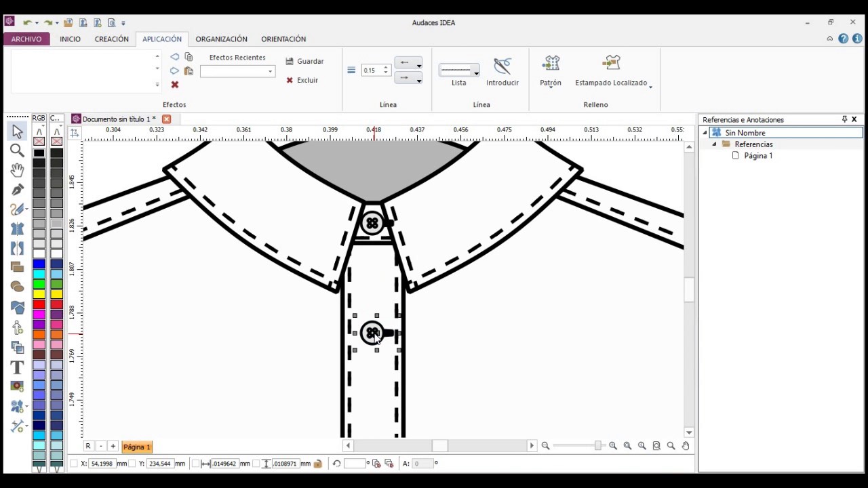Click the zoom out magnifier icon
868x488 pixels.
545,445
